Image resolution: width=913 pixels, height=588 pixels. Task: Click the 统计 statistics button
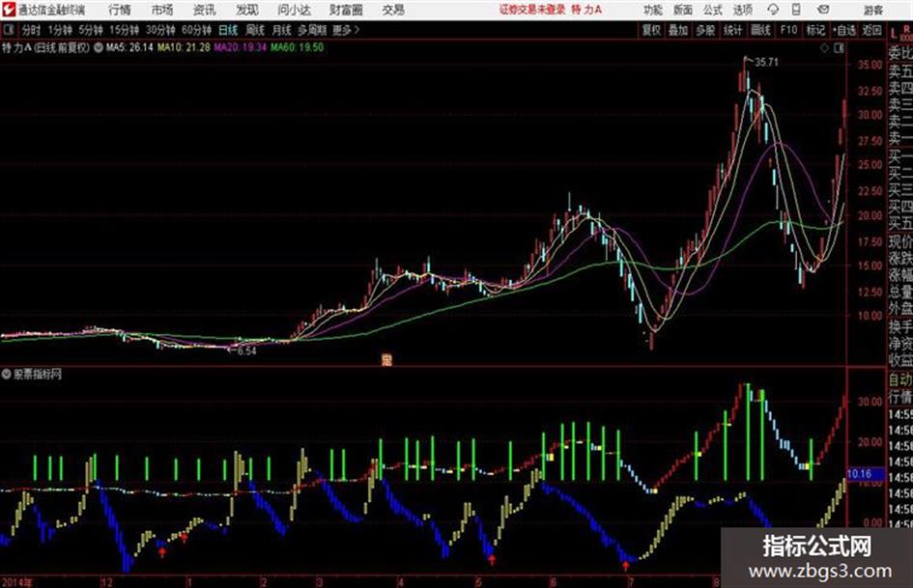click(x=733, y=30)
